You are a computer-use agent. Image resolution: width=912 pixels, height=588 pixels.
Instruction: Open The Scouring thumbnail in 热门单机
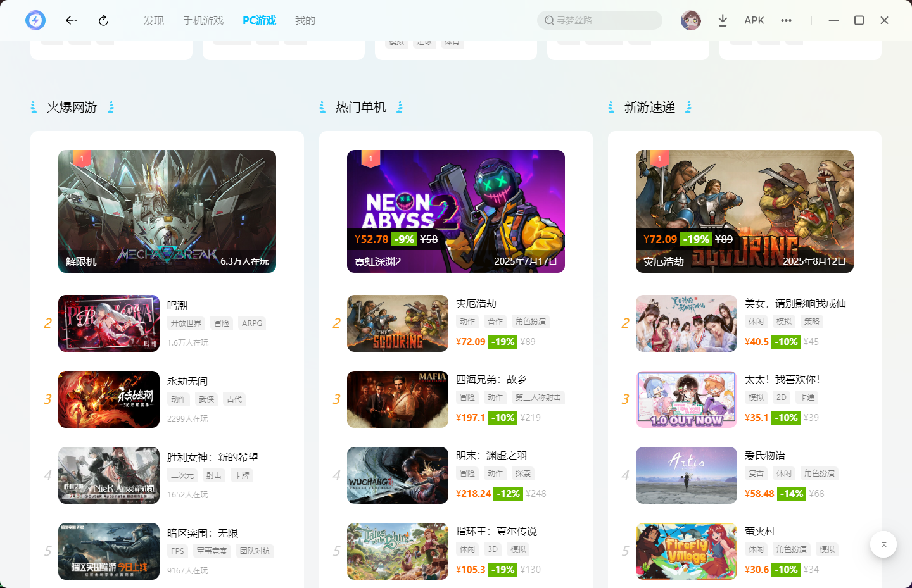pos(398,323)
